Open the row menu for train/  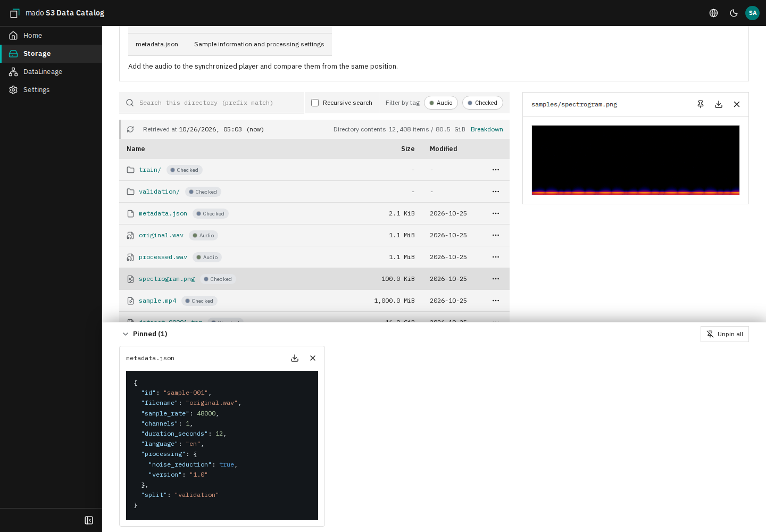coord(496,170)
